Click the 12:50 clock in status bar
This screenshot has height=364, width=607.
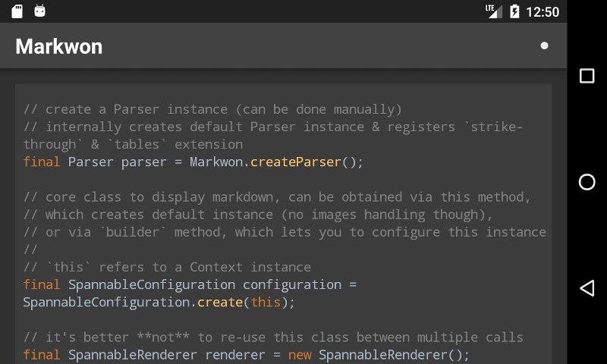point(543,12)
